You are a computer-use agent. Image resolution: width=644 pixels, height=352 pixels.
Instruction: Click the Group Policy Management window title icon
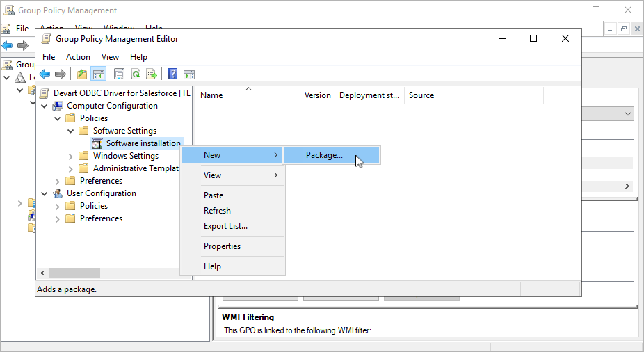(x=8, y=10)
